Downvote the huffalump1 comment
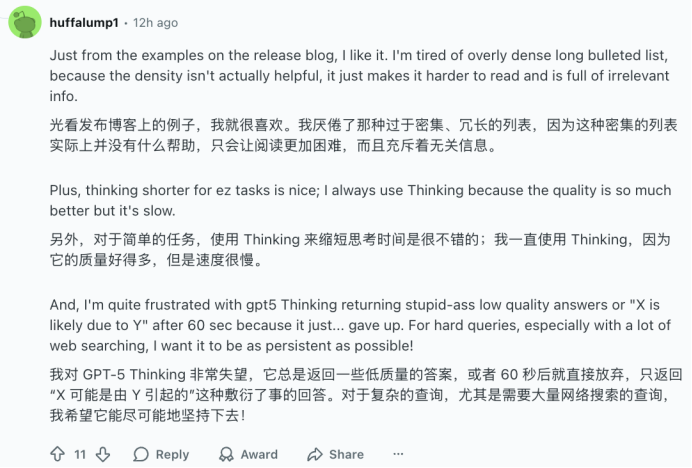 [x=103, y=454]
